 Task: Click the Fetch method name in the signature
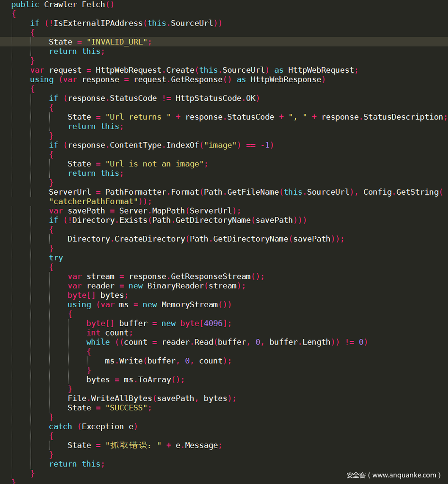93,4
